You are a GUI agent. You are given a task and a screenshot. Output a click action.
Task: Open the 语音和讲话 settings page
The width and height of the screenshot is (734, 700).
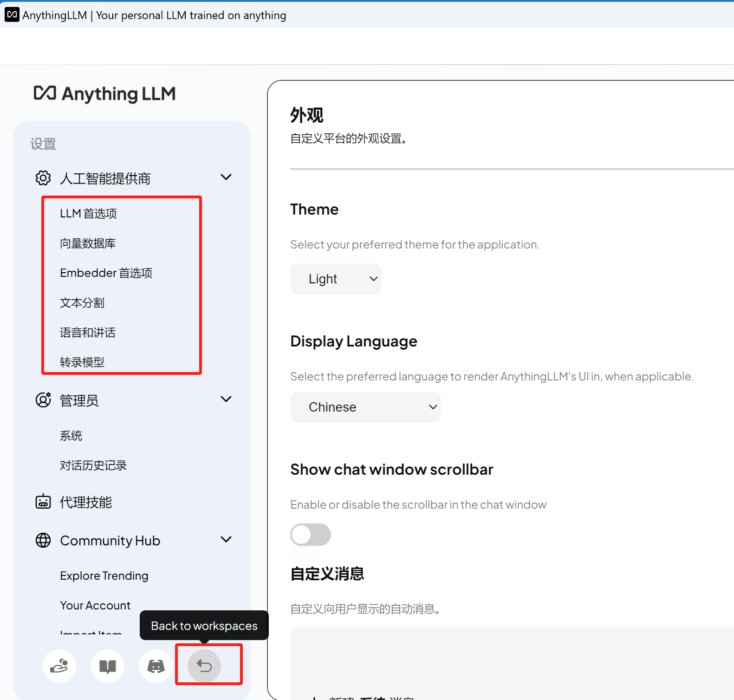pos(88,332)
